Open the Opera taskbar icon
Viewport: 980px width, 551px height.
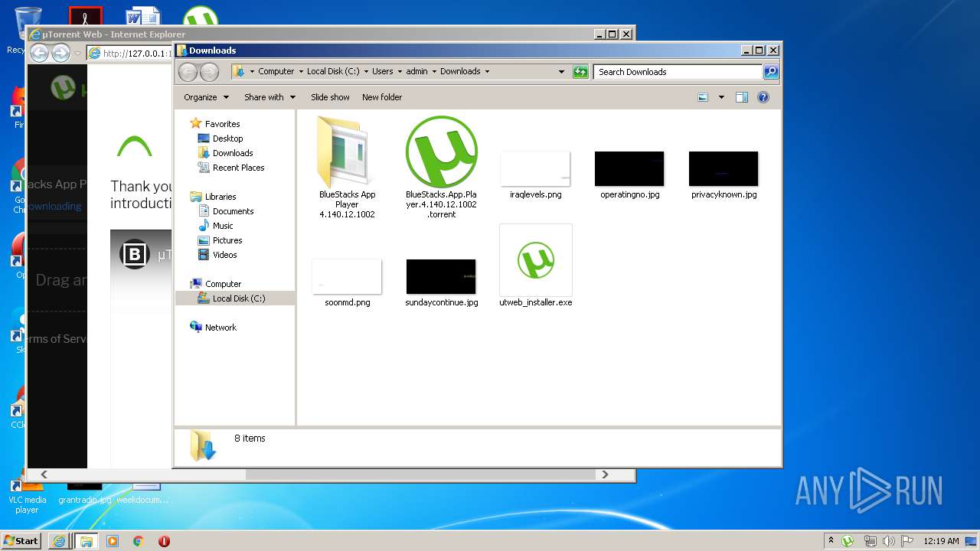tap(164, 540)
